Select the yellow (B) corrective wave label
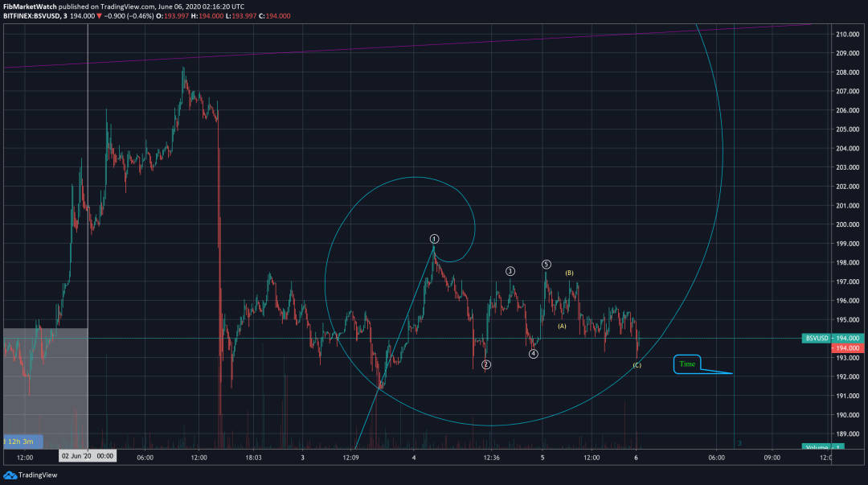 click(x=569, y=273)
